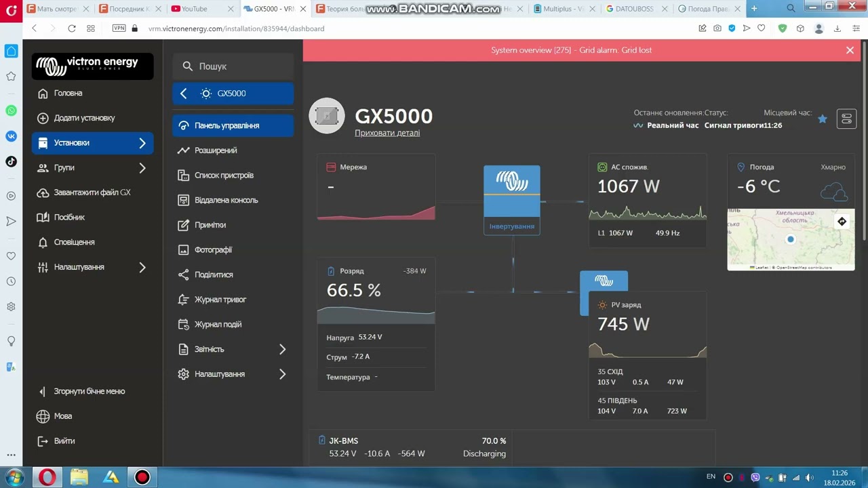Click the Мережа grid widget
Viewport: 868px width, 488px height.
(376, 187)
